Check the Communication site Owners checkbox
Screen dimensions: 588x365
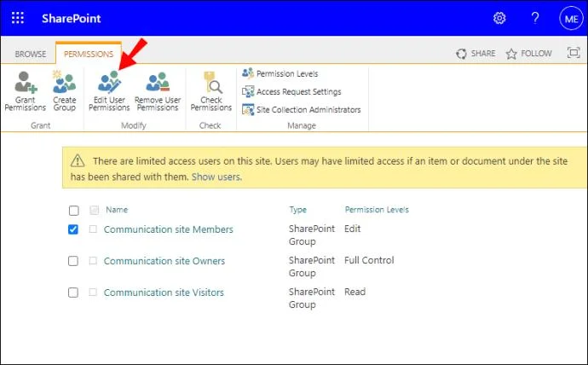[73, 261]
